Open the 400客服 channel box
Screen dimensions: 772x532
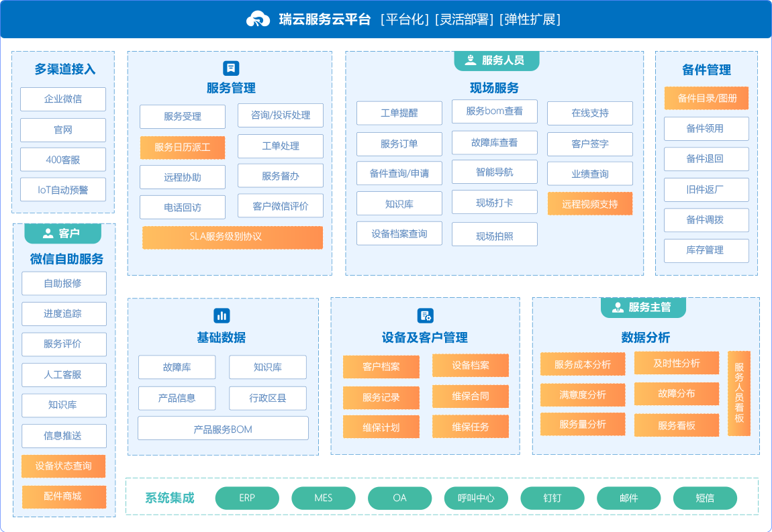click(63, 160)
